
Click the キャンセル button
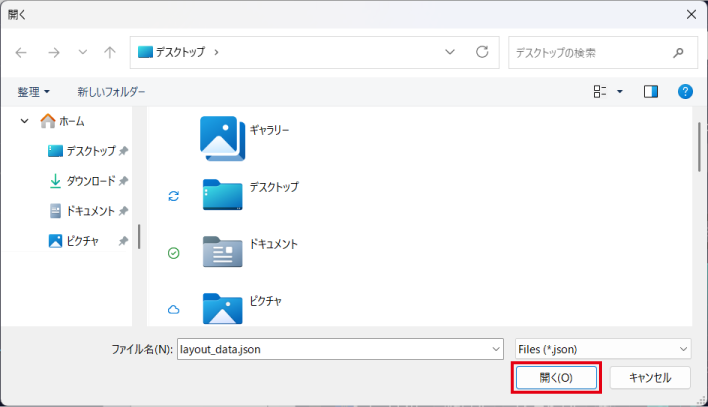[646, 378]
